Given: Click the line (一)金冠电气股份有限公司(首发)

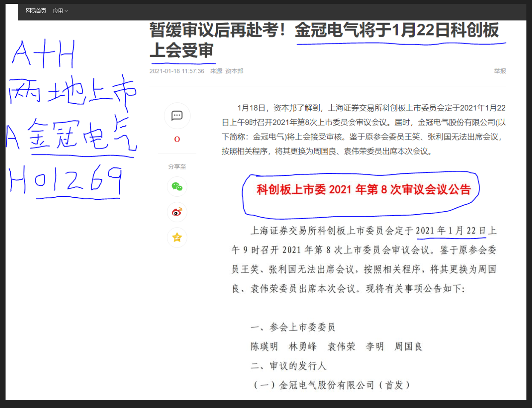Looking at the screenshot, I should pyautogui.click(x=331, y=385).
